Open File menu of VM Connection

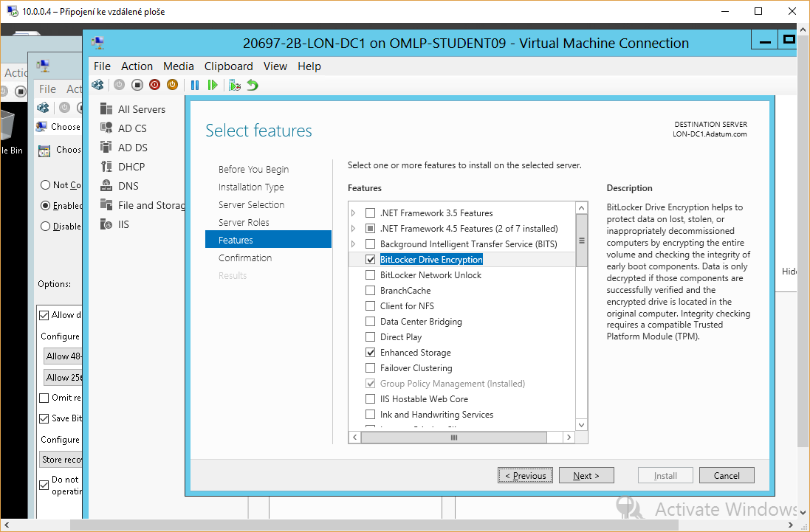coord(102,66)
